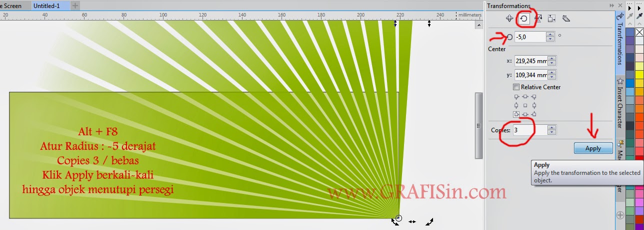
Task: Click the add docker plus icon
Action: coord(620,215)
